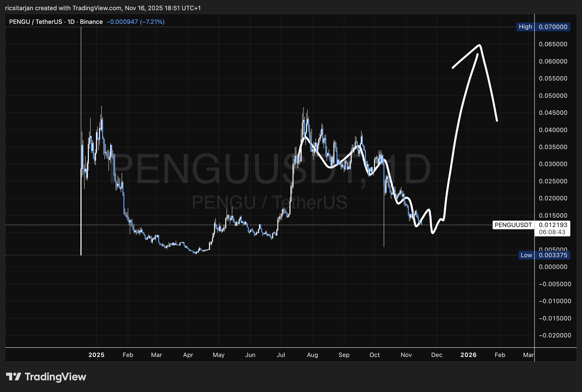Click the May label on time axis
Image resolution: width=582 pixels, height=392 pixels.
pyautogui.click(x=219, y=355)
